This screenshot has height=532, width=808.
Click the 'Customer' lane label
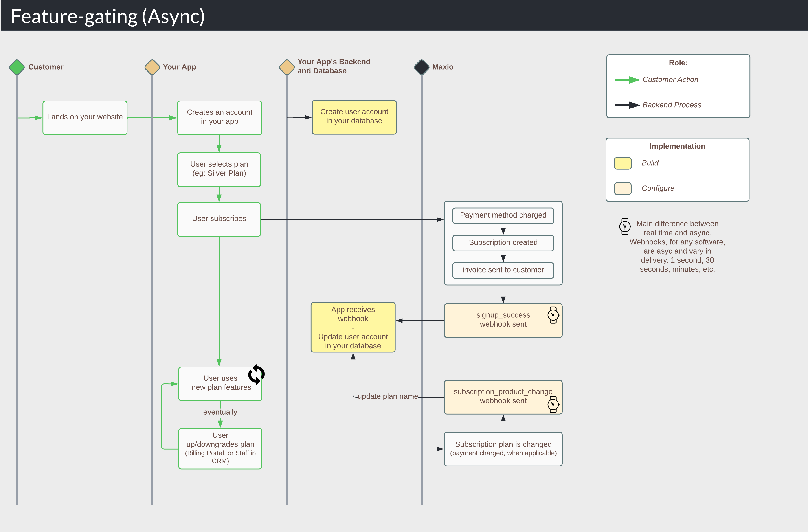click(46, 67)
